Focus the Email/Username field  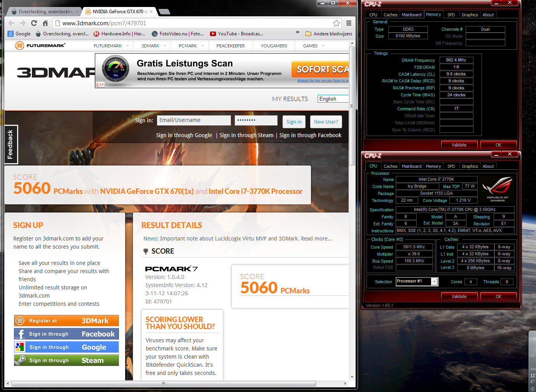pos(194,120)
